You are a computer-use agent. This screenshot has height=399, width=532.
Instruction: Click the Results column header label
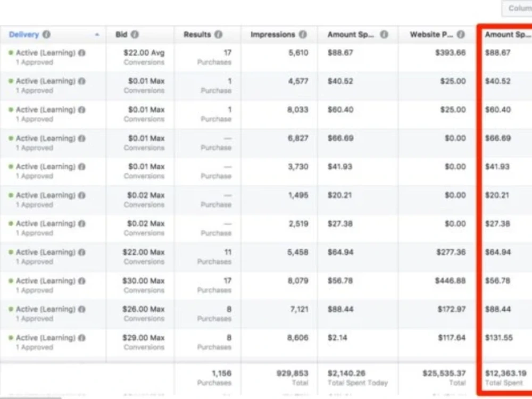197,35
